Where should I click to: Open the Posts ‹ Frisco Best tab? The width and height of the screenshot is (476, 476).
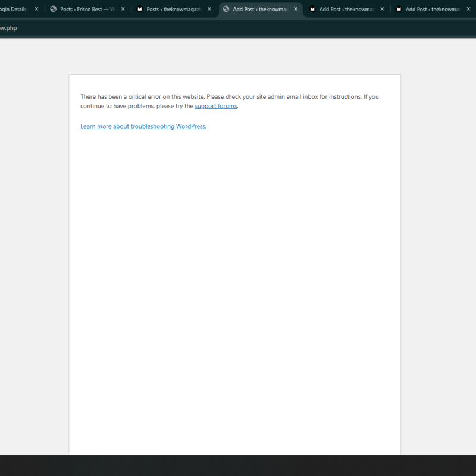pos(87,10)
